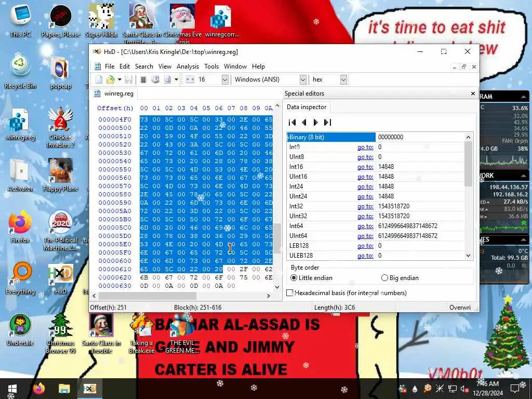
Task: Click the hex view vertical scrollbar thumb
Action: click(x=277, y=238)
